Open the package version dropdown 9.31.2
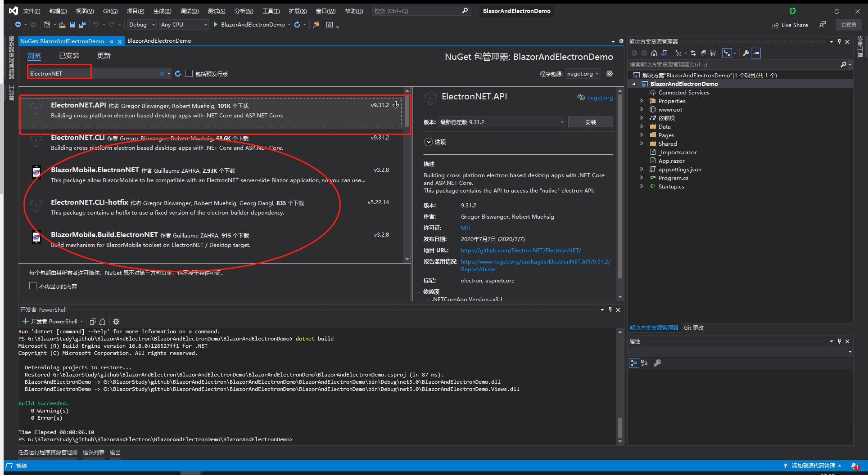The height and width of the screenshot is (475, 868). [x=502, y=122]
